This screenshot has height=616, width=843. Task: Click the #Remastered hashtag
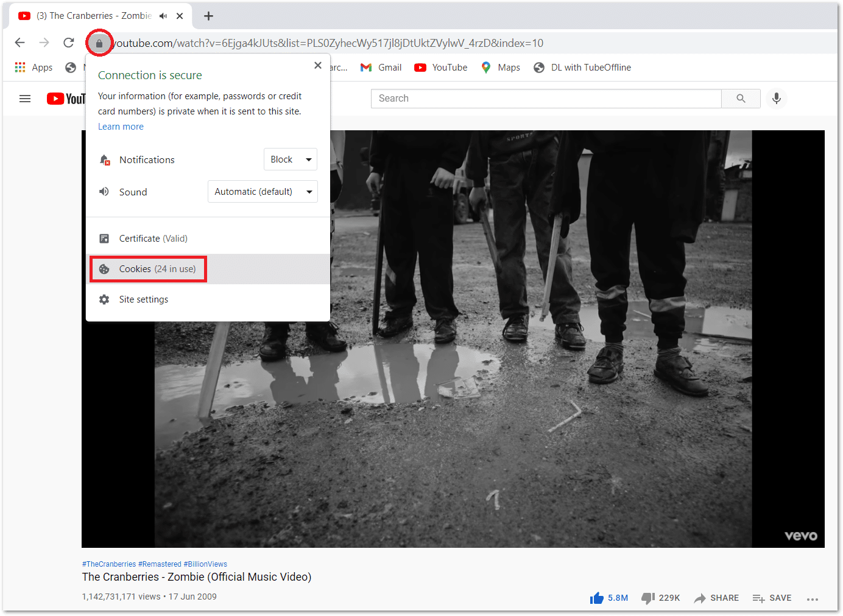tap(160, 564)
